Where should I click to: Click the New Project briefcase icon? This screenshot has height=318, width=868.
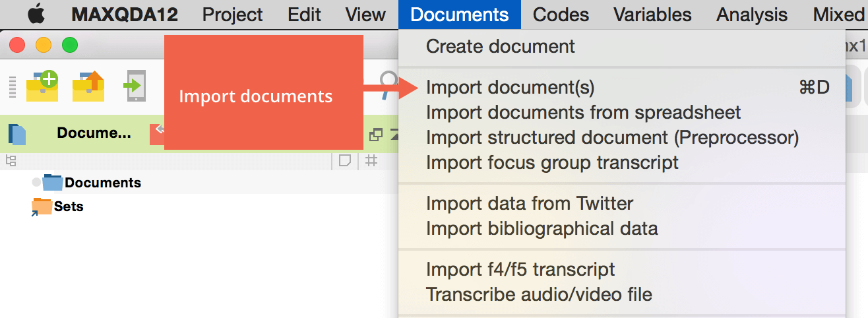click(42, 86)
